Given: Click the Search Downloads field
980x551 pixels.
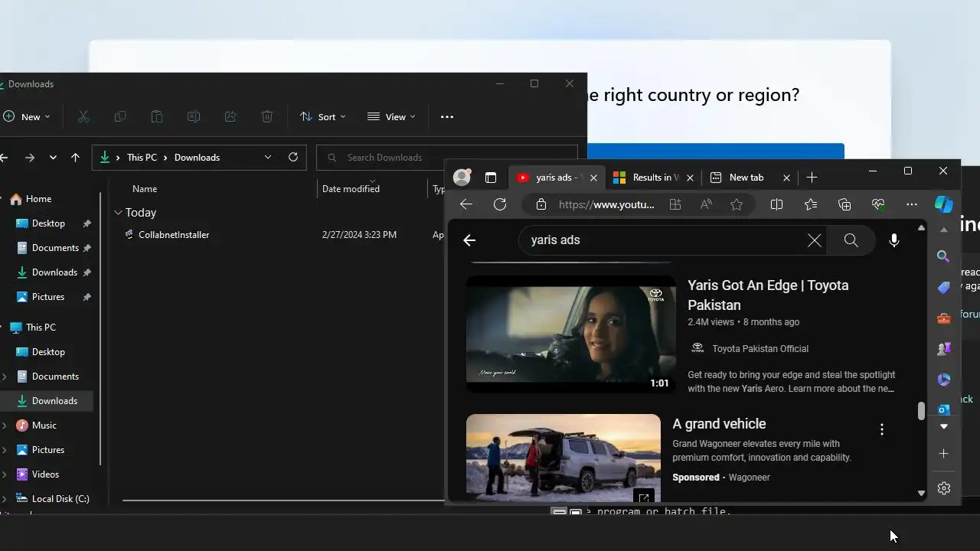Looking at the screenshot, I should point(447,157).
